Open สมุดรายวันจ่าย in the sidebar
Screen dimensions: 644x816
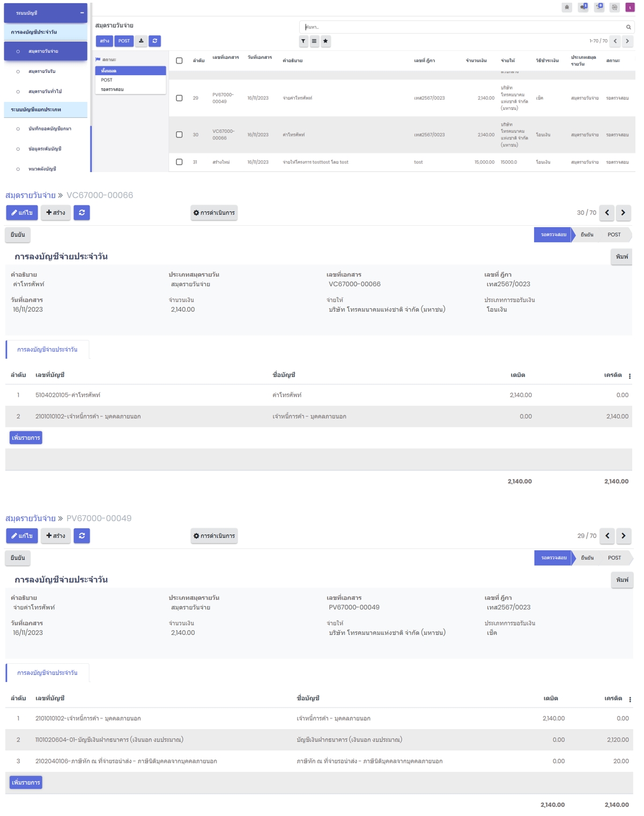coord(46,51)
